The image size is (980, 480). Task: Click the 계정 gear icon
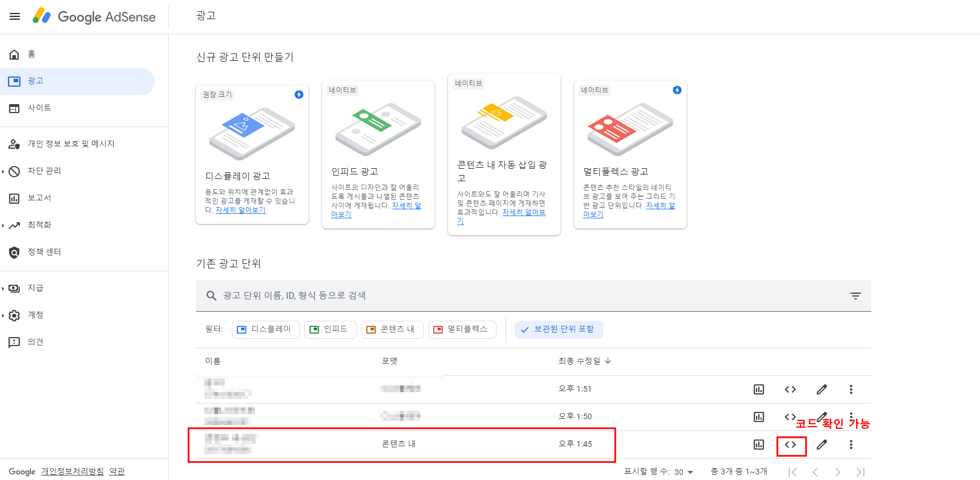(x=14, y=315)
